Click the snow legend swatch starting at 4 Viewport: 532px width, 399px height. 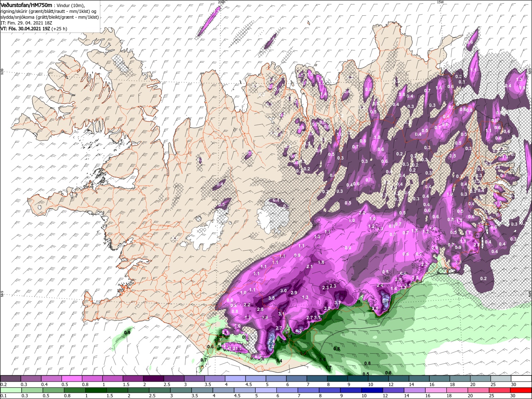[x=235, y=379]
